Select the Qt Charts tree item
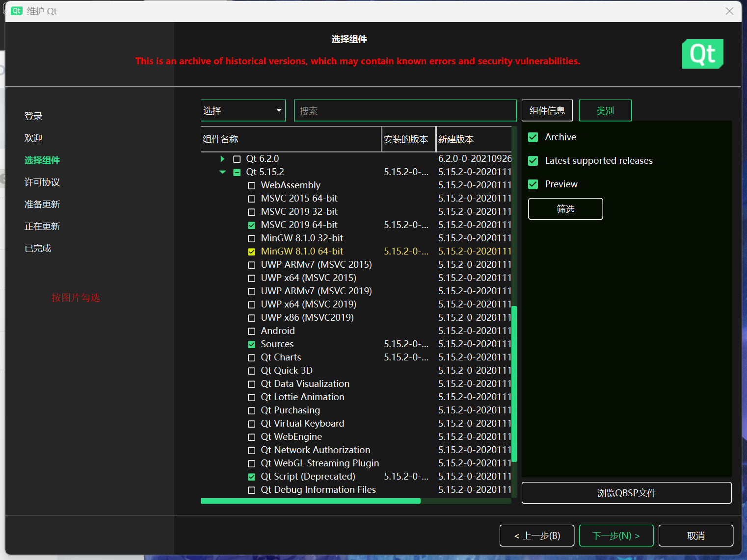The height and width of the screenshot is (560, 747). pos(281,357)
